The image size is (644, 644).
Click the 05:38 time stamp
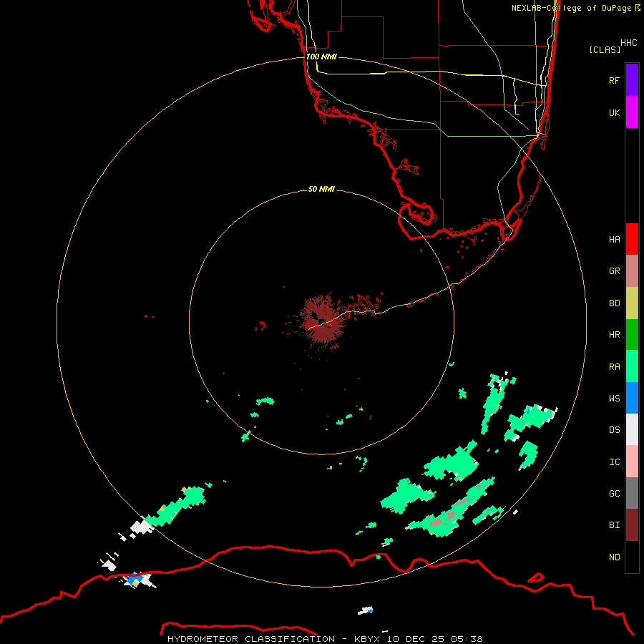[x=467, y=639]
